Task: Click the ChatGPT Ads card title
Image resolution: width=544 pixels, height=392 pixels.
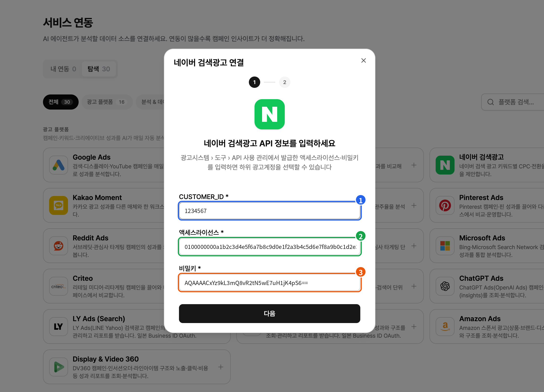Action: tap(481, 278)
